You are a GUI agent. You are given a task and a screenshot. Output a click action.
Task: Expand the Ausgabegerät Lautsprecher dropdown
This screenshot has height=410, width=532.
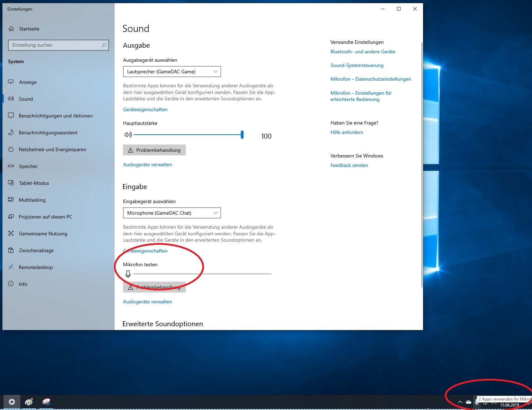(172, 72)
